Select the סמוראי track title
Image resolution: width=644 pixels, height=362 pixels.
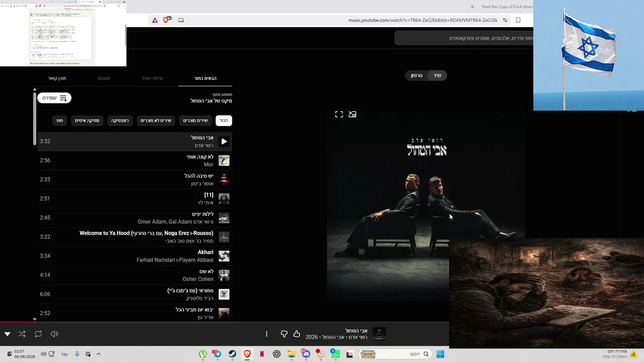(x=191, y=291)
